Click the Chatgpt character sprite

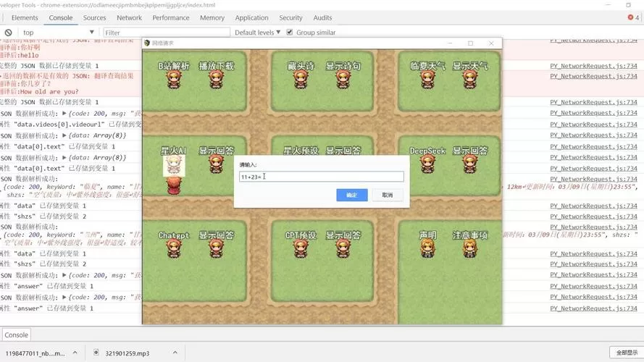174,249
